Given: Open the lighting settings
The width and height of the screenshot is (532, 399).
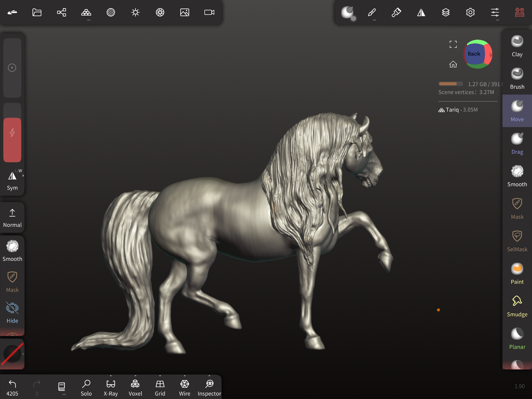Looking at the screenshot, I should [135, 12].
